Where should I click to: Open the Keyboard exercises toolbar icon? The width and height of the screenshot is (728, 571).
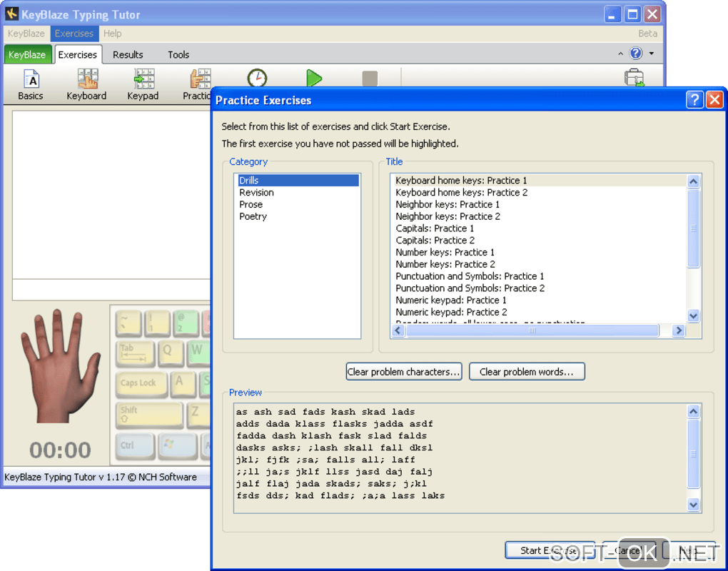[87, 84]
